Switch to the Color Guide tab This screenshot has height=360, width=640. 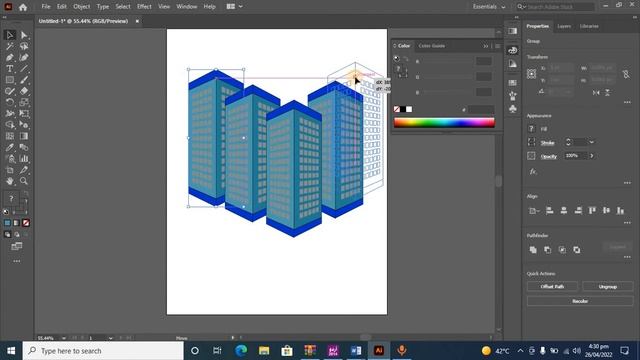pyautogui.click(x=431, y=46)
